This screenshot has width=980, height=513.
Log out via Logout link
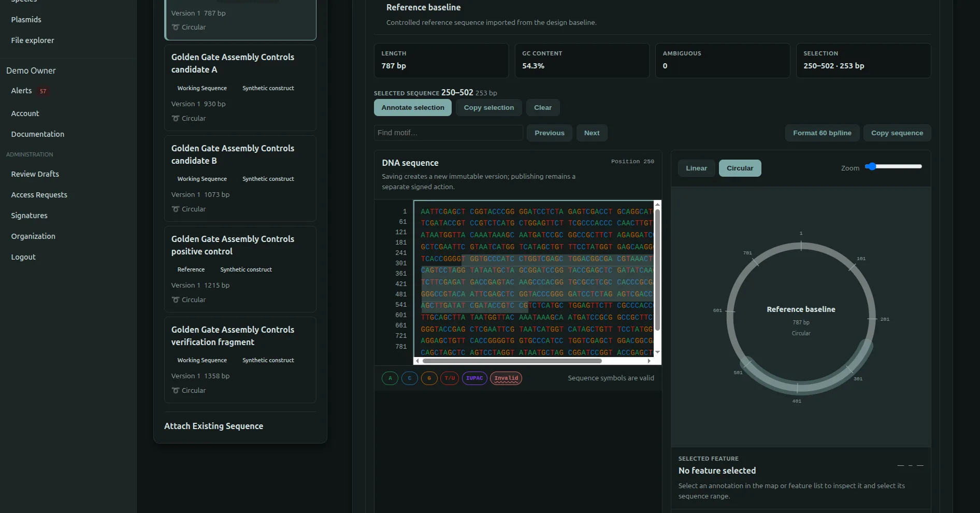tap(23, 257)
